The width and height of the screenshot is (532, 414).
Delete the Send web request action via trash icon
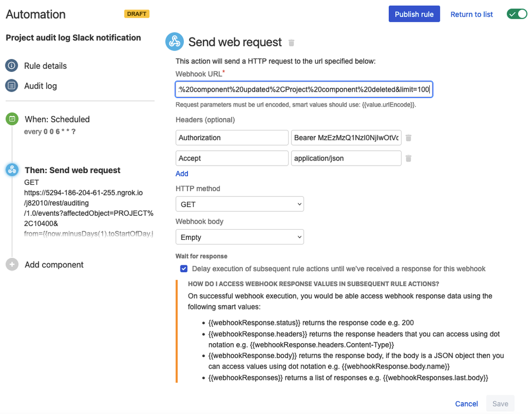coord(291,43)
